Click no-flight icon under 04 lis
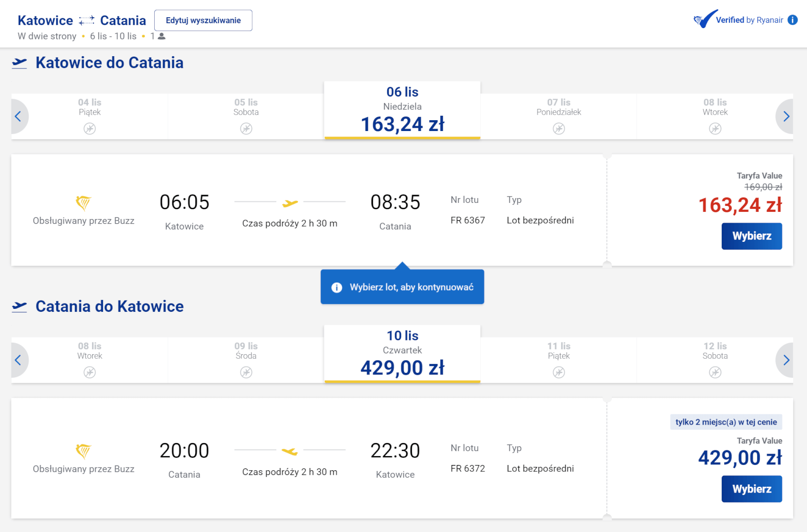The height and width of the screenshot is (532, 807). point(90,129)
